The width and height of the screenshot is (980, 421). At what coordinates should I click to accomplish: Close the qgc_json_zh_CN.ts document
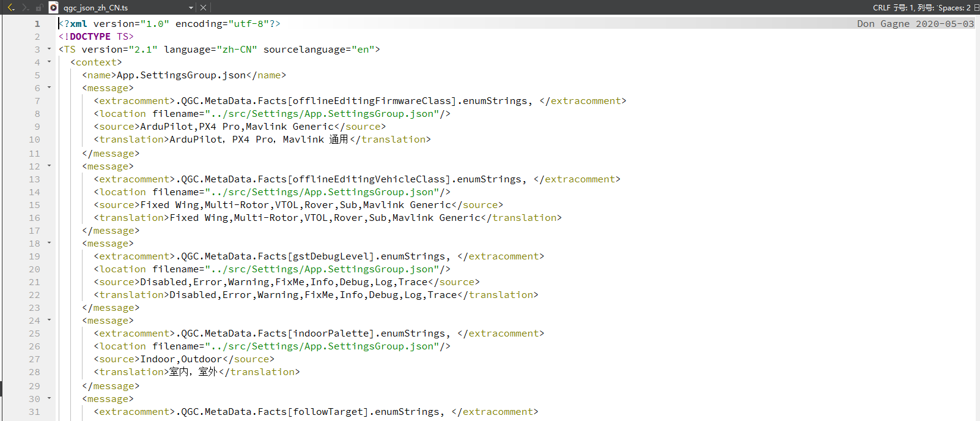tap(204, 8)
